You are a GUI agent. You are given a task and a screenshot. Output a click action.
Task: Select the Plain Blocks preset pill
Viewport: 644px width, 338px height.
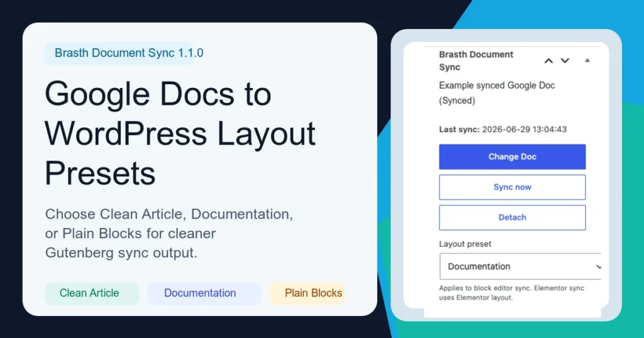click(x=307, y=293)
